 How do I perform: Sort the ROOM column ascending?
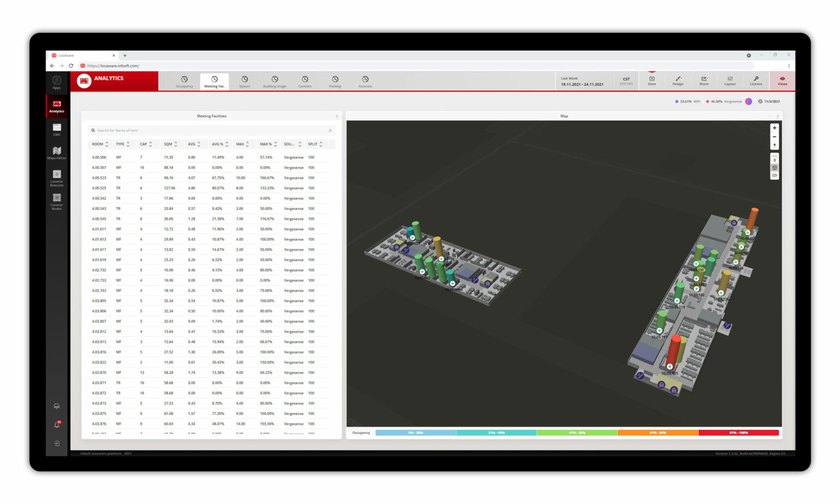pyautogui.click(x=107, y=144)
